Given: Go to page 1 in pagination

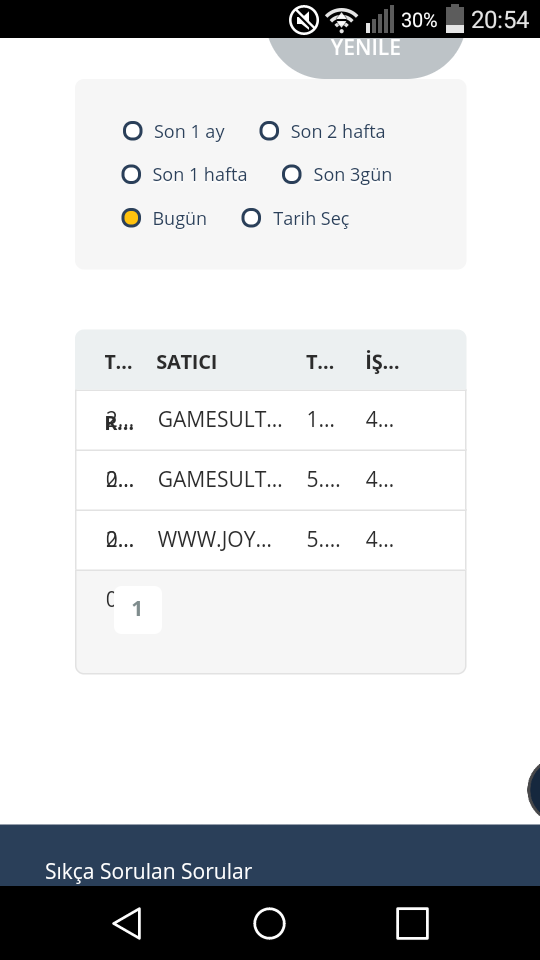Looking at the screenshot, I should tap(138, 610).
